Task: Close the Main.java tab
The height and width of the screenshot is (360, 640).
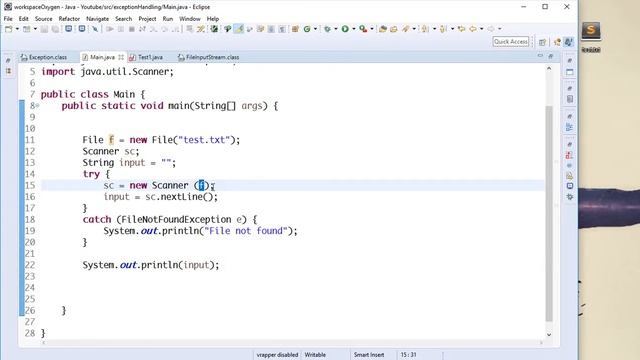Action: click(121, 57)
